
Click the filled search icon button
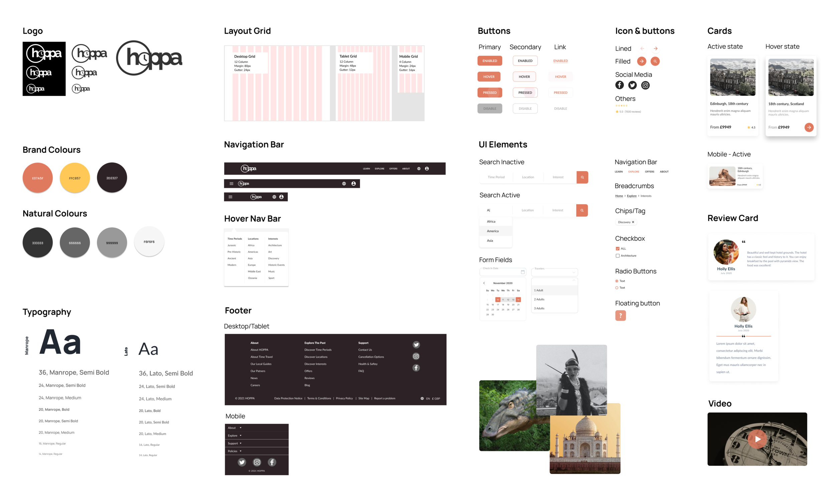pyautogui.click(x=655, y=61)
